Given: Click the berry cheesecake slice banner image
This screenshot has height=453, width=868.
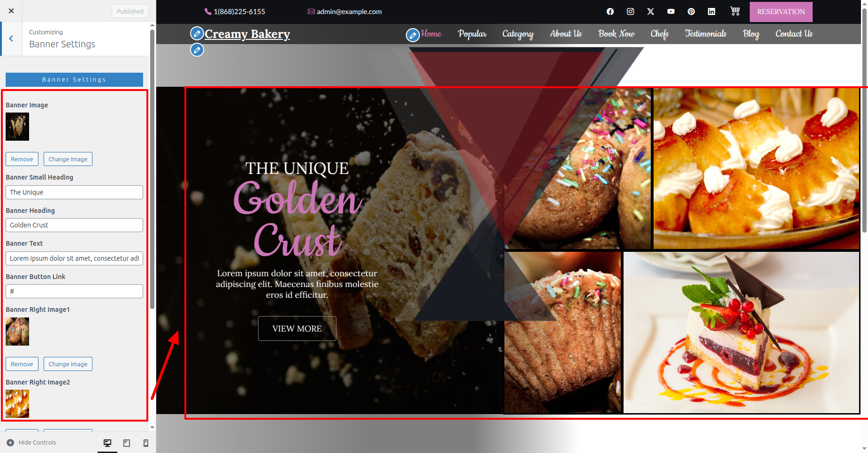Looking at the screenshot, I should click(x=741, y=332).
